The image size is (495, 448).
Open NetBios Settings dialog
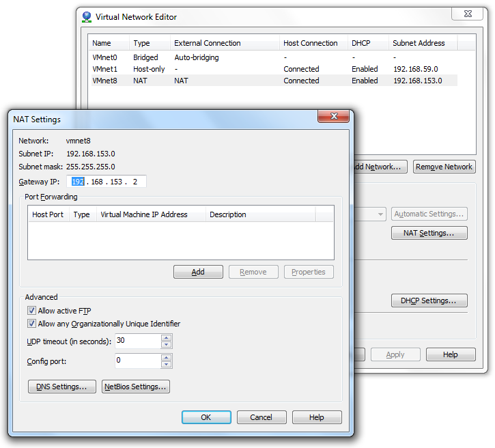pyautogui.click(x=136, y=387)
